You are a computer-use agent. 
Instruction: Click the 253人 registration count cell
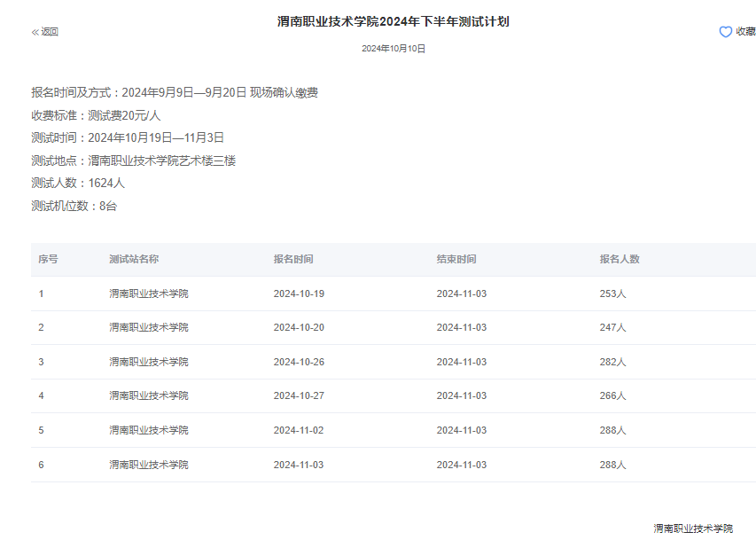click(612, 293)
